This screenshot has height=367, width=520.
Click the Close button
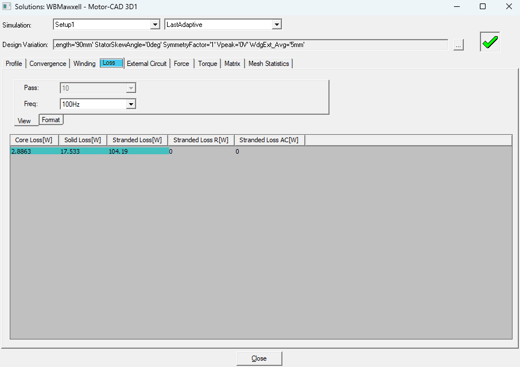259,358
